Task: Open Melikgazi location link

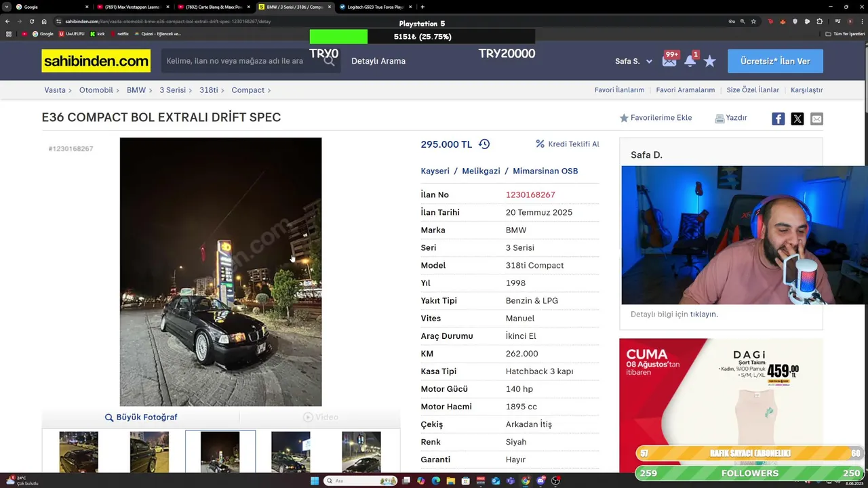Action: (x=481, y=171)
